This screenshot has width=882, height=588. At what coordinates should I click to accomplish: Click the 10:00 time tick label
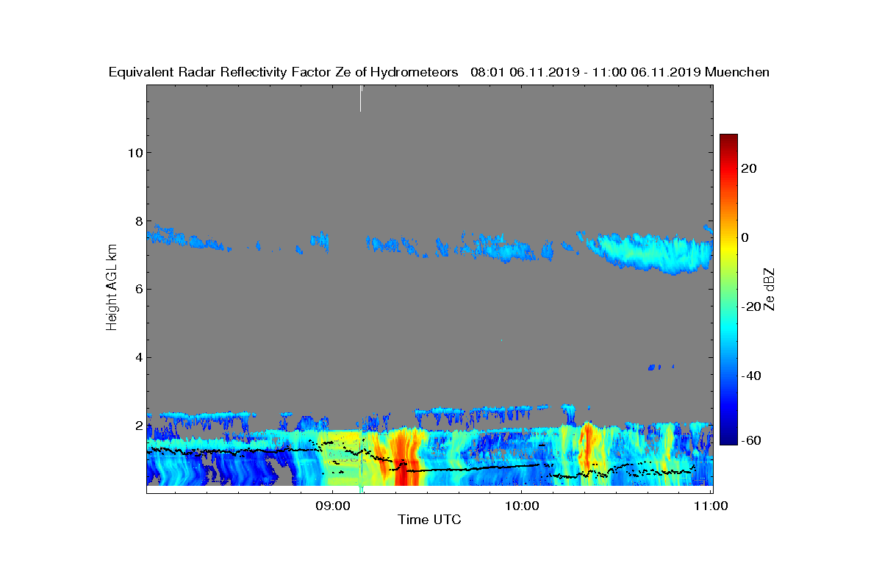tap(521, 506)
